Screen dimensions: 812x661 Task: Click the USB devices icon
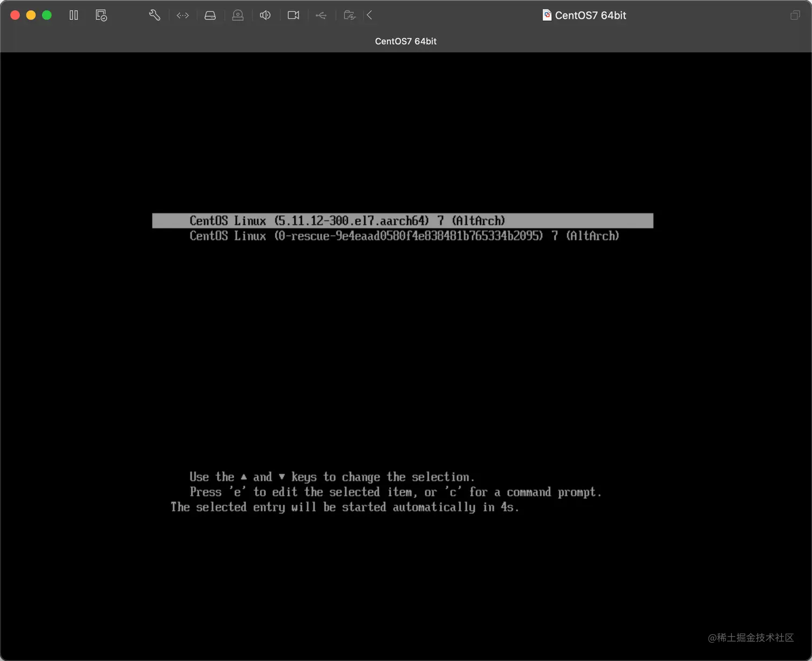click(321, 15)
